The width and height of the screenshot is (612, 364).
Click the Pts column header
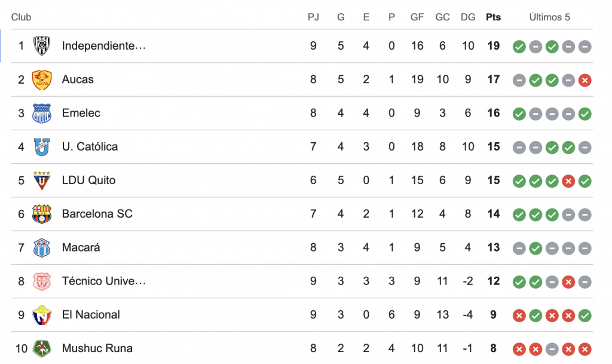(493, 17)
